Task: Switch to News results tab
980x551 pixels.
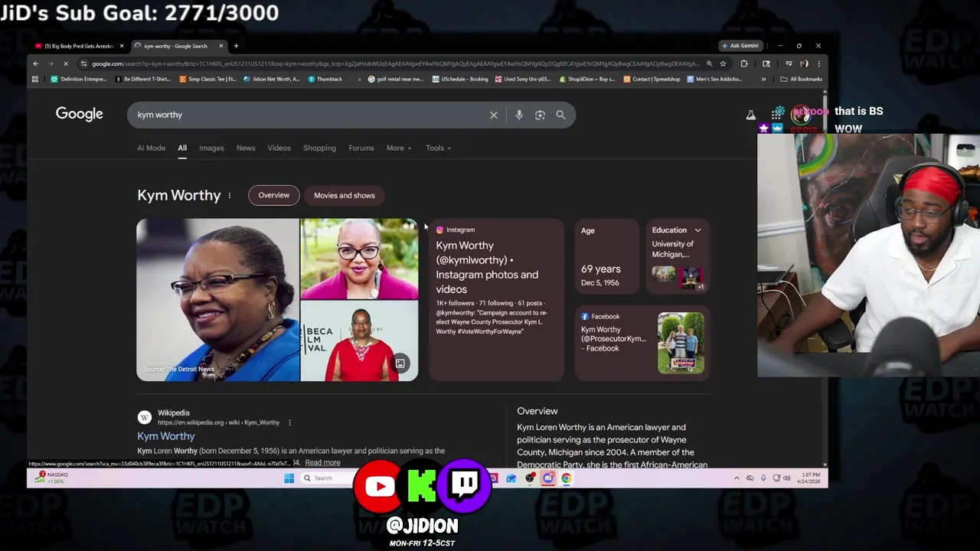Action: coord(246,148)
